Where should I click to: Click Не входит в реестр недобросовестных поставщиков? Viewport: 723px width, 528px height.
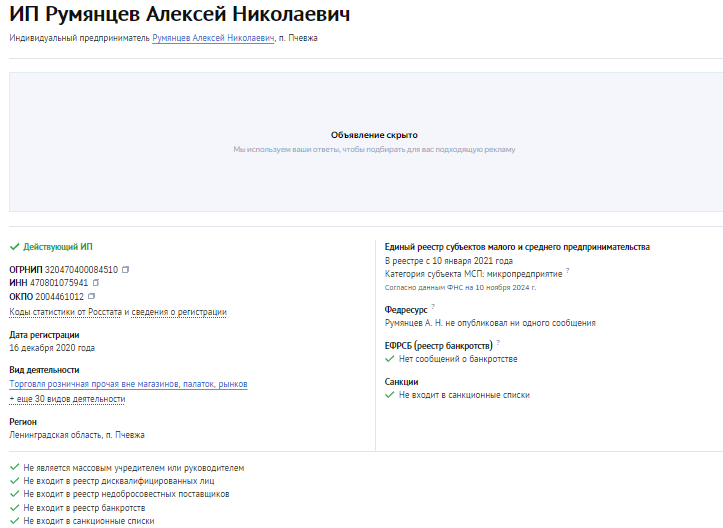pyautogui.click(x=119, y=494)
